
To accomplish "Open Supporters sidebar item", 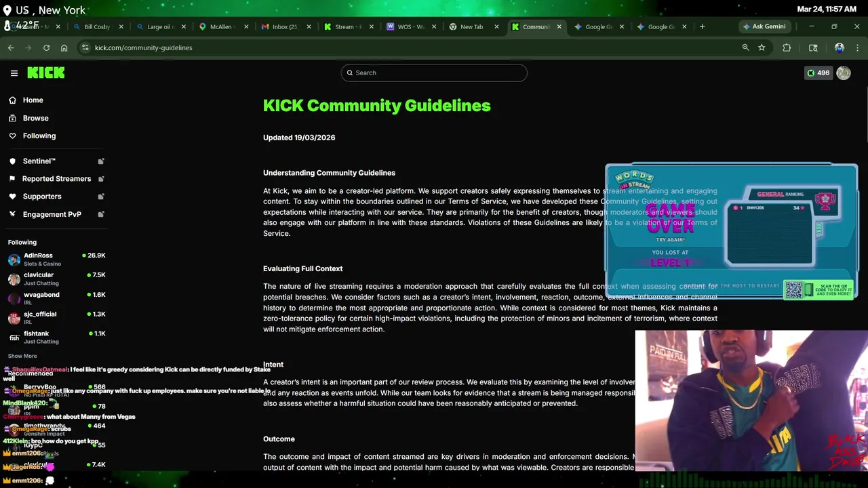I will (x=42, y=197).
